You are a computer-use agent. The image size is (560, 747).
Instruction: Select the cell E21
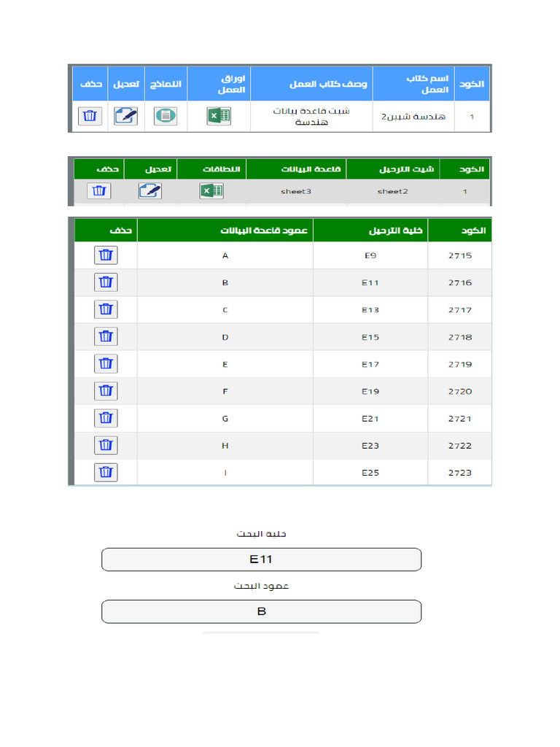[370, 419]
